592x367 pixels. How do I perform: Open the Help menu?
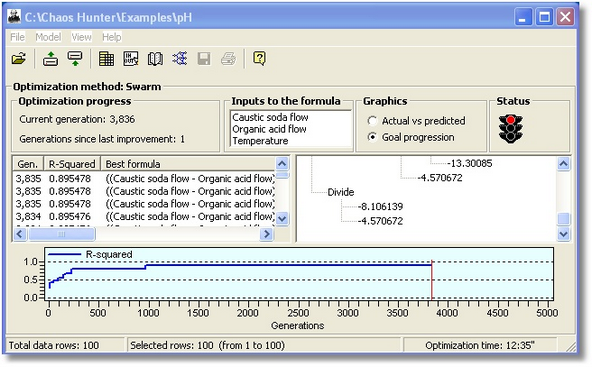(x=112, y=37)
